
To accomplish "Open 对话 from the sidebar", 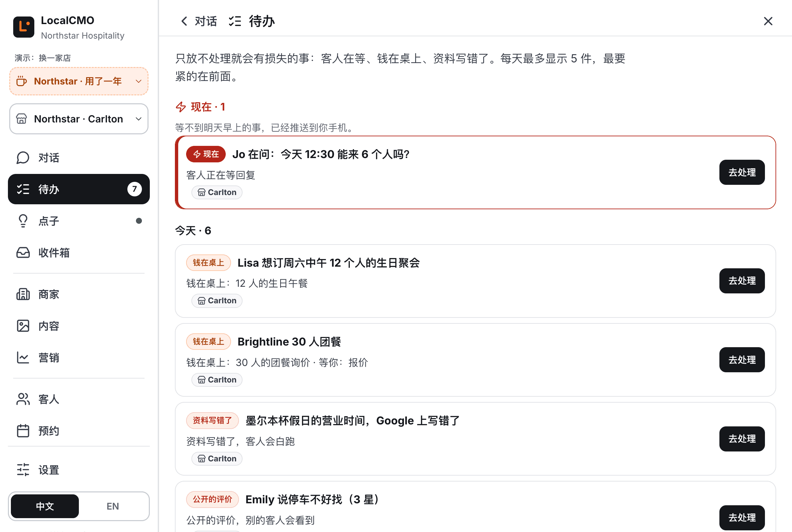I will point(79,158).
